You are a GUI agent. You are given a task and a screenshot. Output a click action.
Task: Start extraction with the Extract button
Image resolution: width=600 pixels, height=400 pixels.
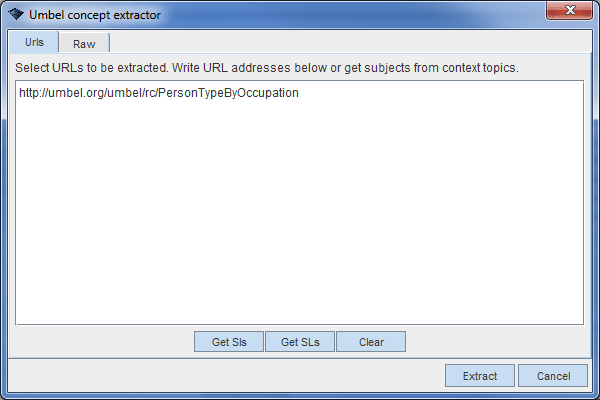[480, 376]
